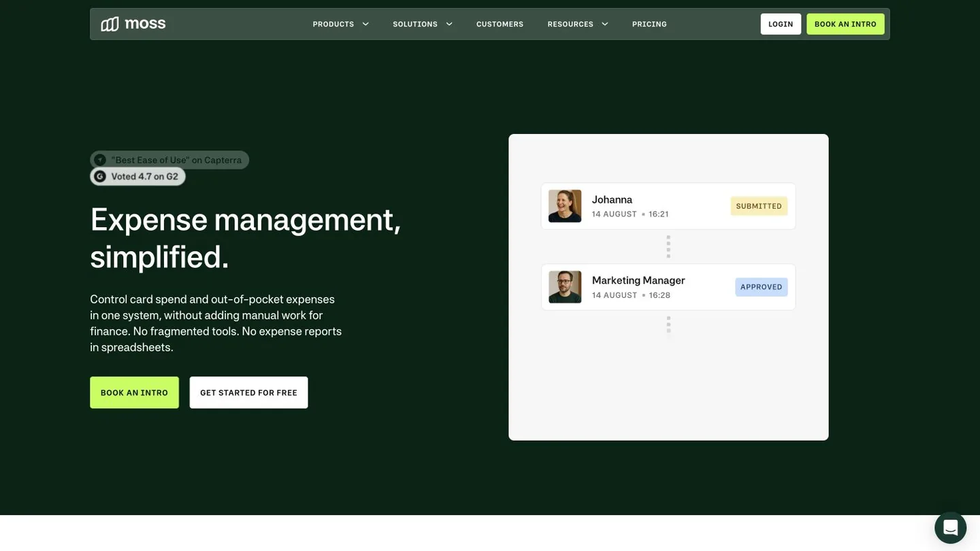Expand the Solutions dropdown chevron
This screenshot has height=551, width=980.
point(449,24)
